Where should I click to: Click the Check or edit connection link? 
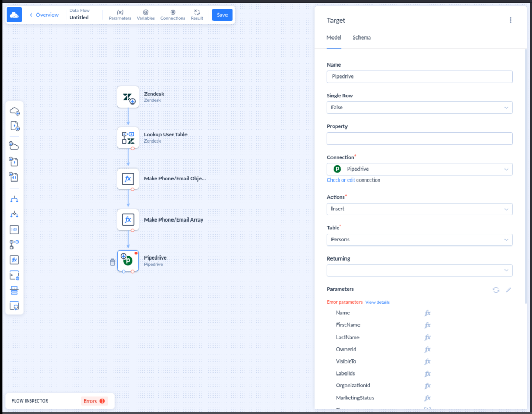341,180
